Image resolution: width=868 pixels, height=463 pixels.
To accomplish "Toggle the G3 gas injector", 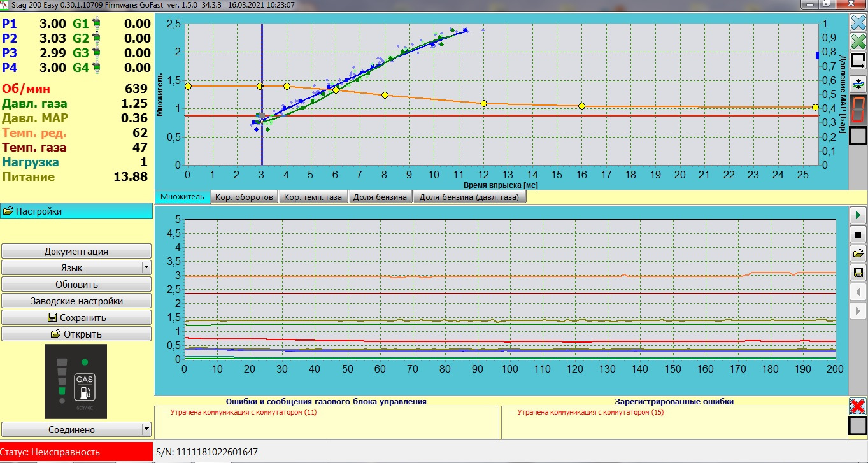I will (96, 53).
